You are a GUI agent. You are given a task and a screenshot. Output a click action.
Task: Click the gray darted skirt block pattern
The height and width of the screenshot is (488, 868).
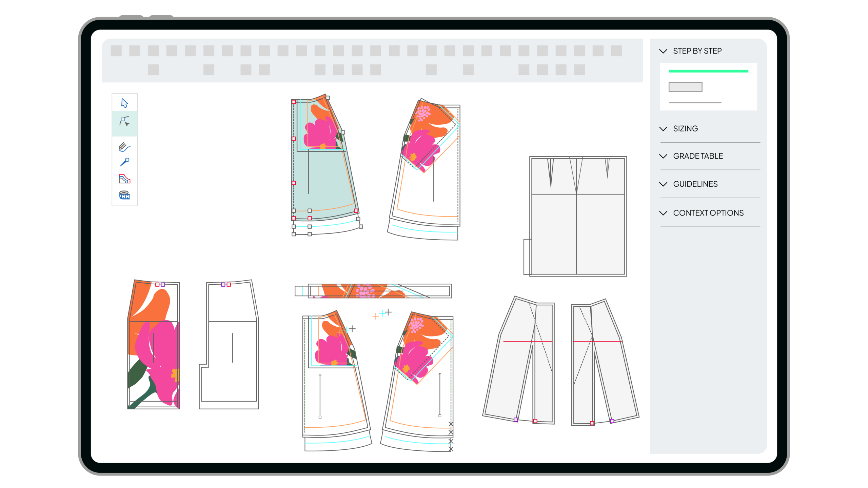click(578, 216)
